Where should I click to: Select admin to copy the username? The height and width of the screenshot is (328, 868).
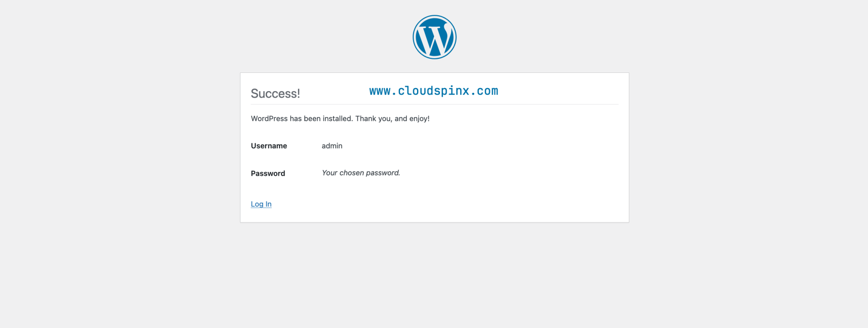(331, 145)
